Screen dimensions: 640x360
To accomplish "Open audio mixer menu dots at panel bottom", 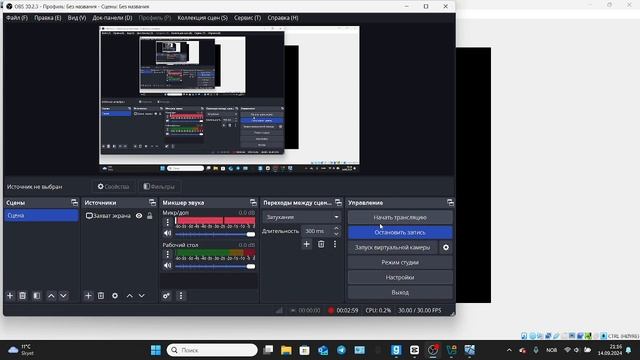I will (181, 296).
